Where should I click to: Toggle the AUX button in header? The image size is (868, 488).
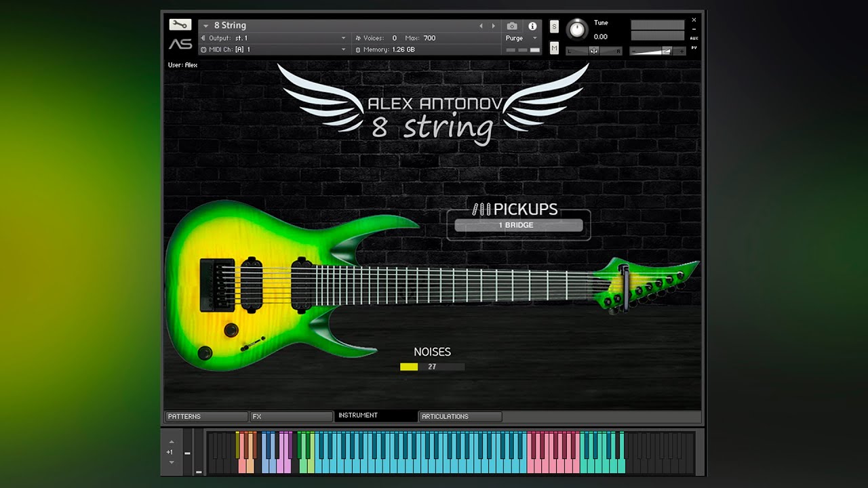click(x=694, y=38)
